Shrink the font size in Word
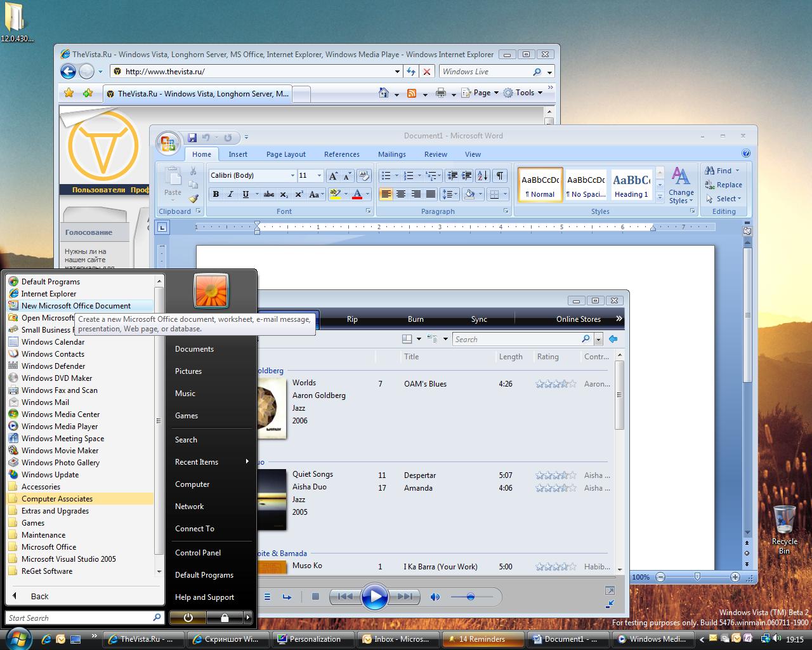 click(348, 176)
